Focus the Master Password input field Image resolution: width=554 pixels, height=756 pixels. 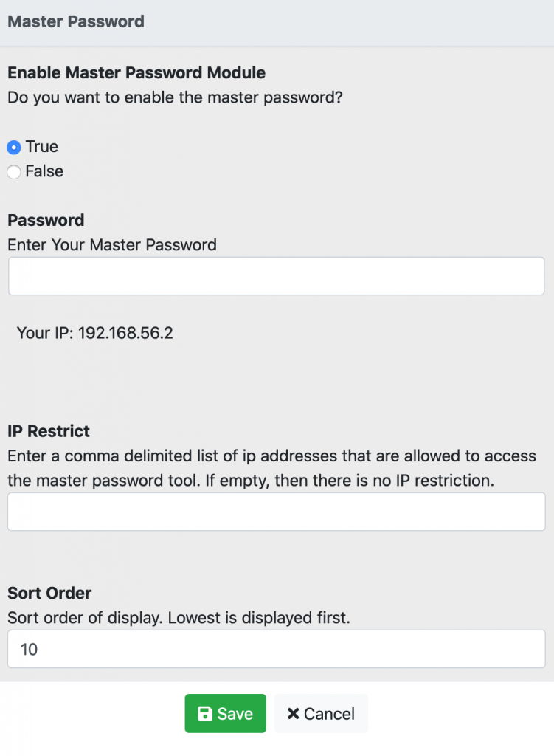tap(277, 276)
